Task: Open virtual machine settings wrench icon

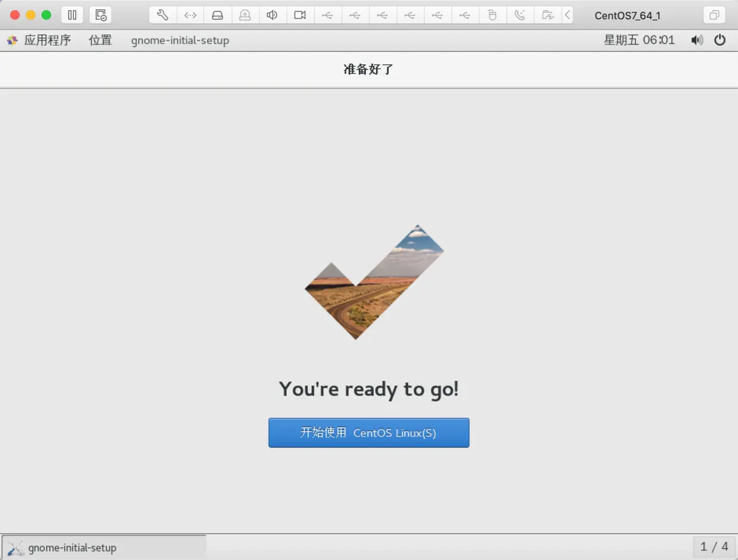Action: click(x=162, y=15)
